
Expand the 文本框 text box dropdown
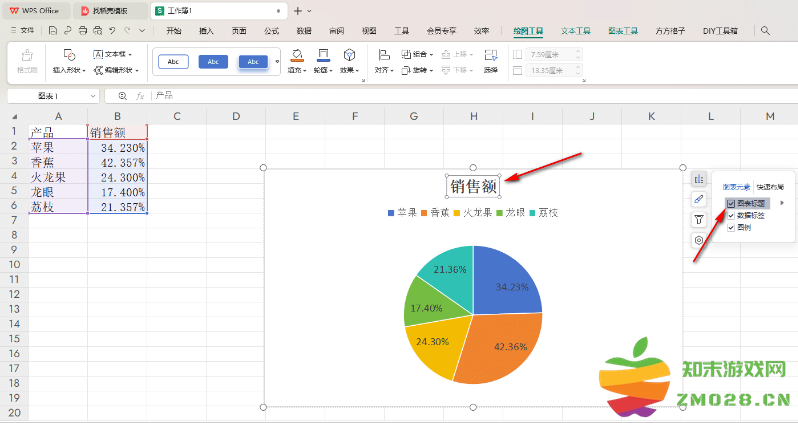tap(114, 54)
